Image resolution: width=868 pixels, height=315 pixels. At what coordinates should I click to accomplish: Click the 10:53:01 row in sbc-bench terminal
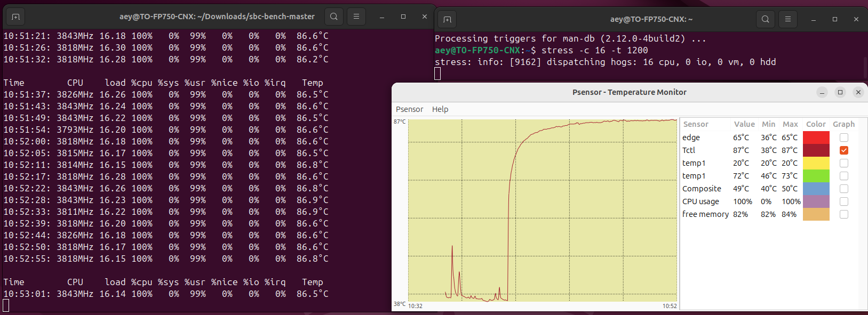(166, 294)
